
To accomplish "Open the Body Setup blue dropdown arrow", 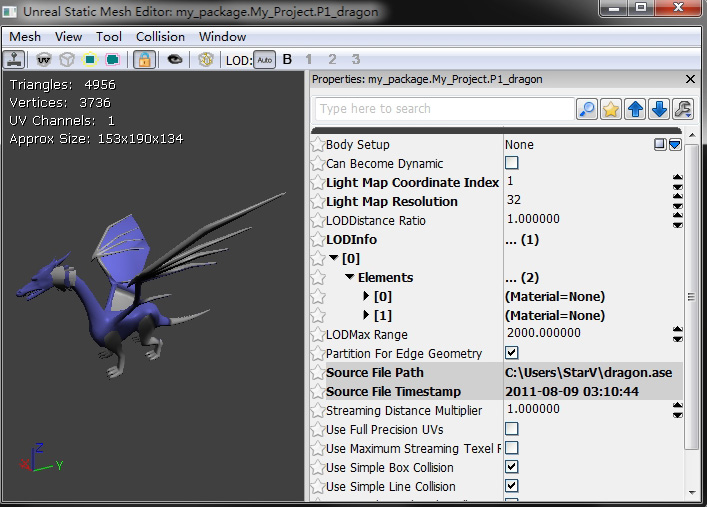I will tap(675, 145).
